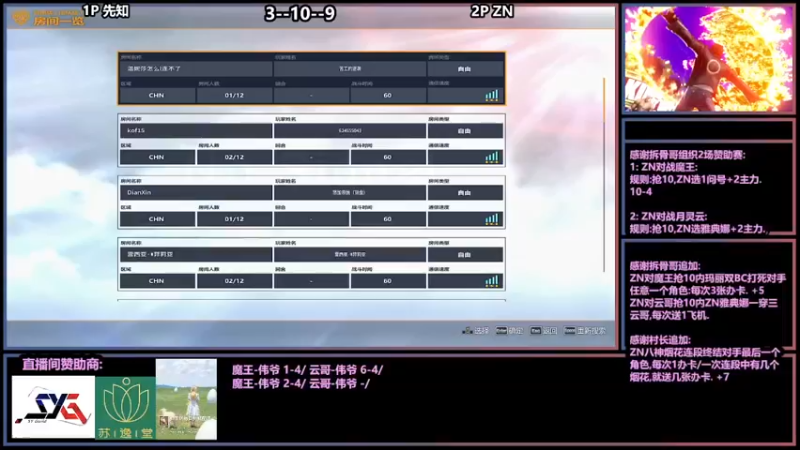The width and height of the screenshot is (800, 450).
Task: Click the 1: ZN对战魔王 line
Action: click(x=663, y=167)
